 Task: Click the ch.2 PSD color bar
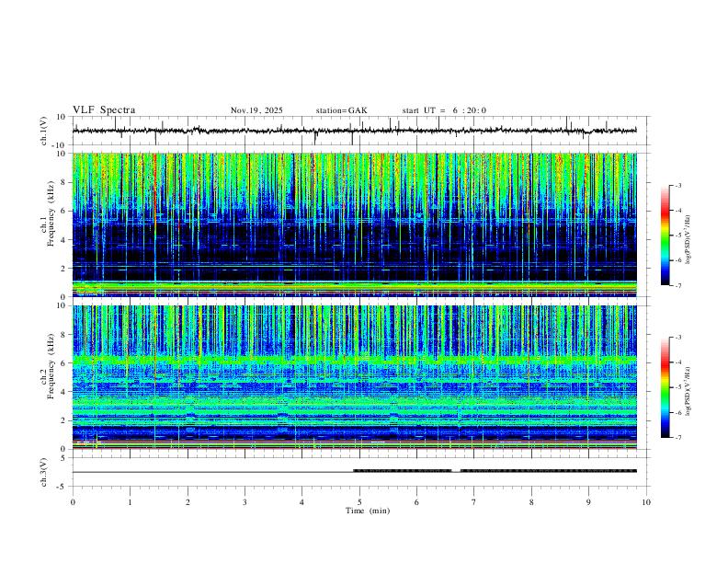[x=665, y=387]
